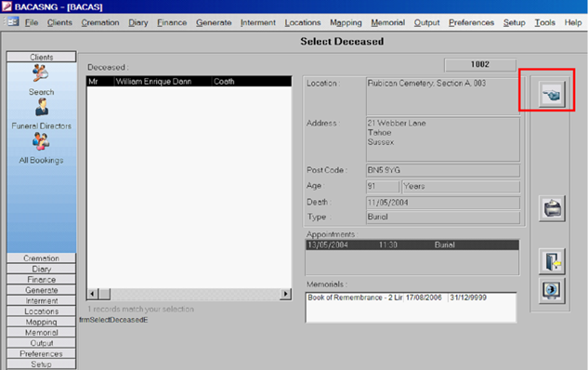The width and height of the screenshot is (588, 370).
Task: Select the William Enrique Dann record
Action: [x=189, y=82]
